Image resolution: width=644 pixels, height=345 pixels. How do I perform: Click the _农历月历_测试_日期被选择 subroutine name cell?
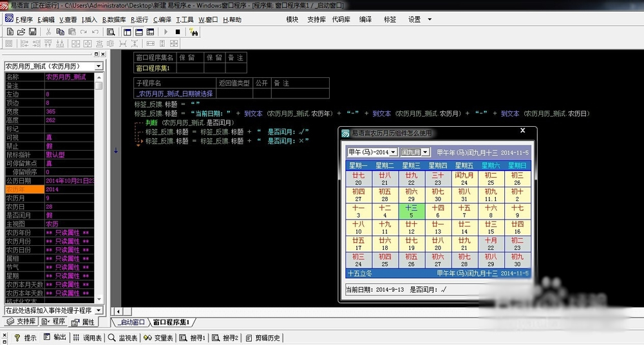(x=175, y=93)
